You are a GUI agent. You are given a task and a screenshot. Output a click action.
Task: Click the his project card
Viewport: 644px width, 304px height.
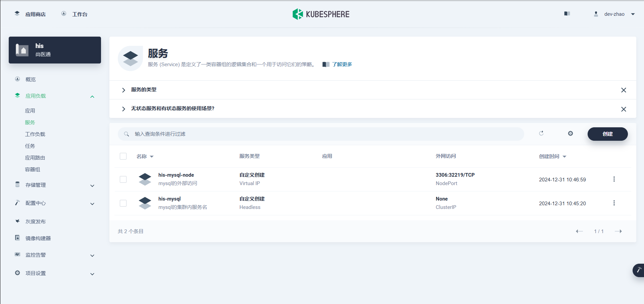55,50
